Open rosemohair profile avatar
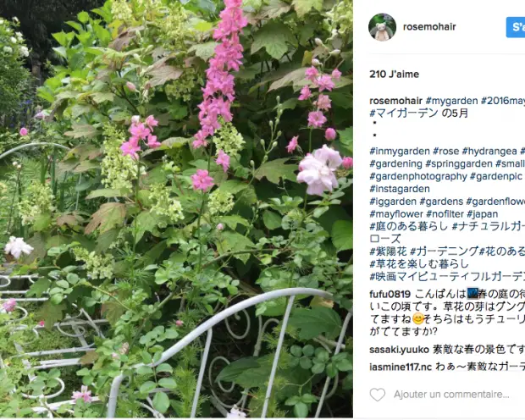Image resolution: width=525 pixels, height=420 pixels. (x=383, y=27)
